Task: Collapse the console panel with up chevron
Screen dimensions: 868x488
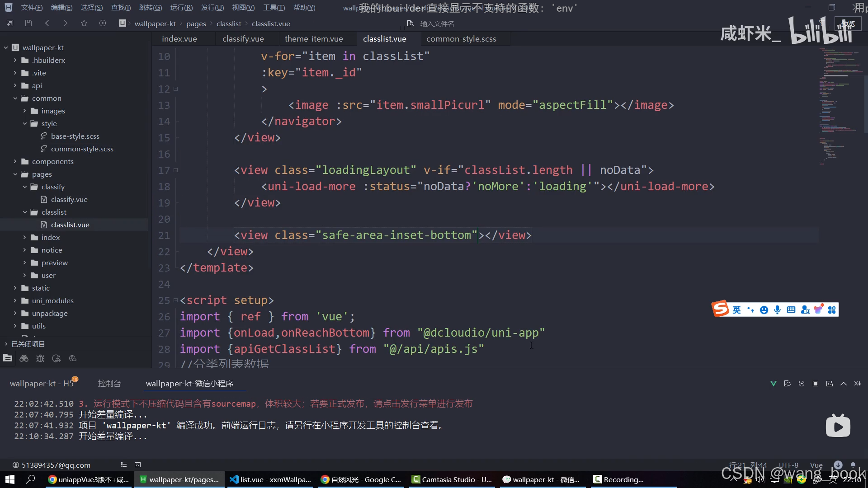Action: coord(844,384)
